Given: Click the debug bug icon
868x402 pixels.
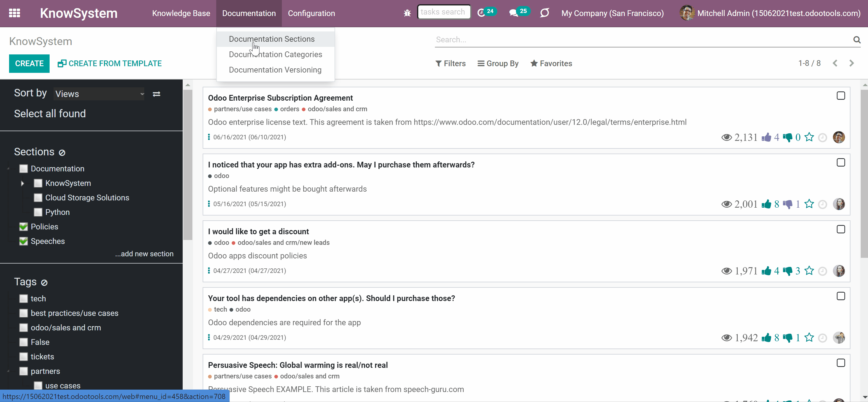Looking at the screenshot, I should coord(407,13).
